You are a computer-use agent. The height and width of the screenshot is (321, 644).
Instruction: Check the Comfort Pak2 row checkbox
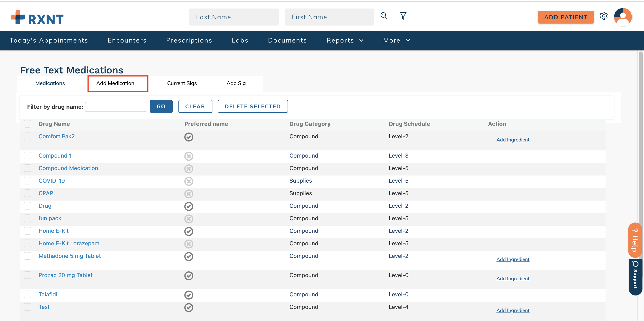point(28,136)
